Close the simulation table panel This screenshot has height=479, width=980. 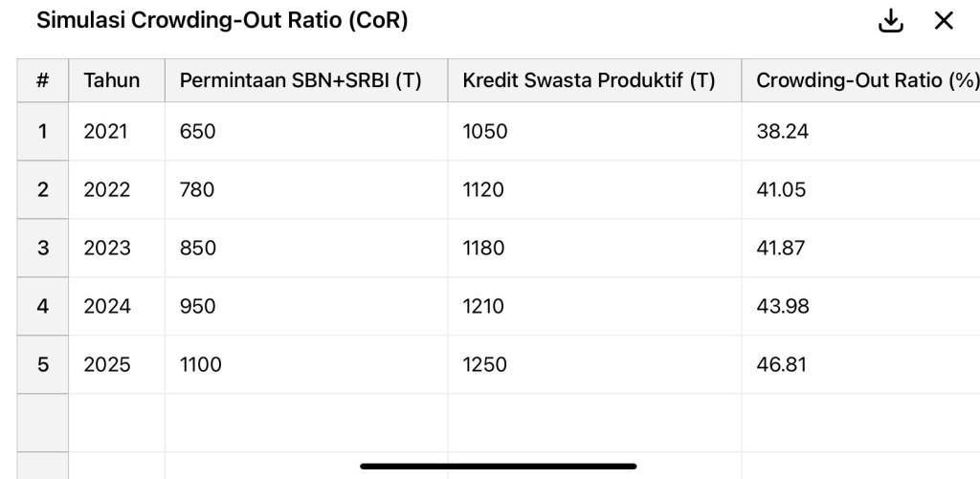click(x=944, y=21)
